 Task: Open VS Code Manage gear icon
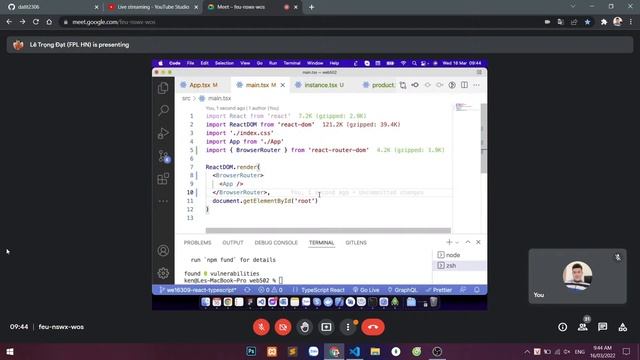163,273
